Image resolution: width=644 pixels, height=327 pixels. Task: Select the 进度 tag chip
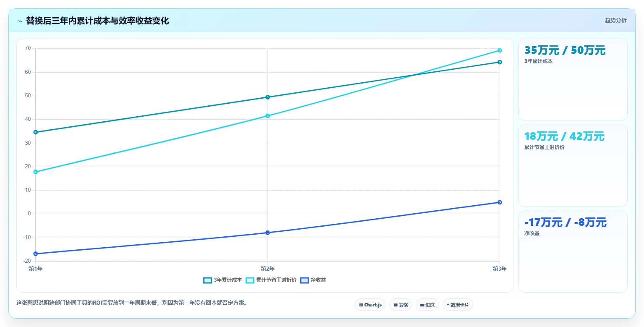(427, 305)
